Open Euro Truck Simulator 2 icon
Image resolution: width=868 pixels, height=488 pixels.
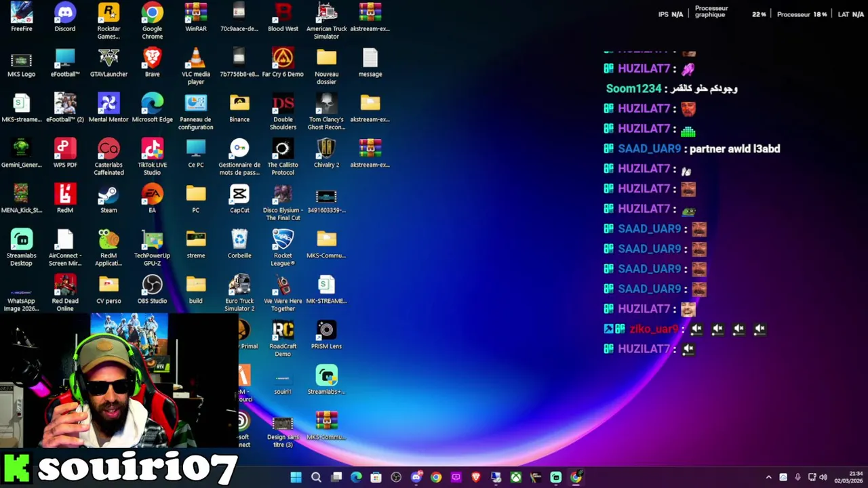pyautogui.click(x=239, y=293)
